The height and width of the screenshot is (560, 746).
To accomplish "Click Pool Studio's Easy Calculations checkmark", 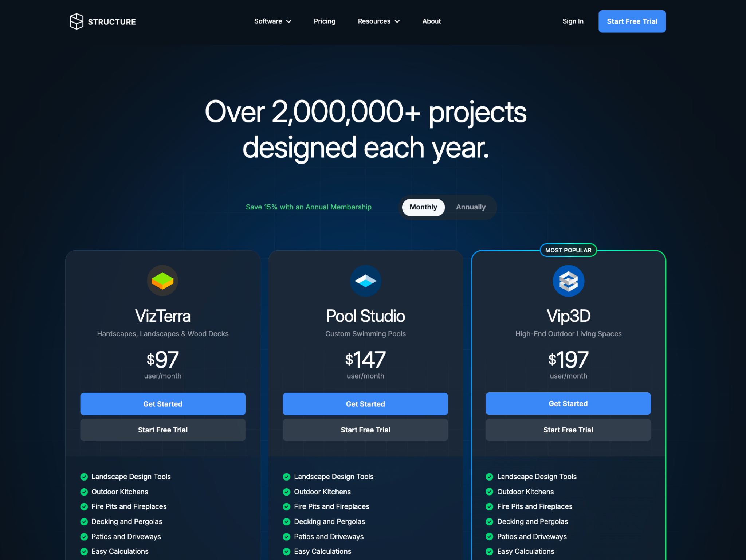I will point(287,551).
